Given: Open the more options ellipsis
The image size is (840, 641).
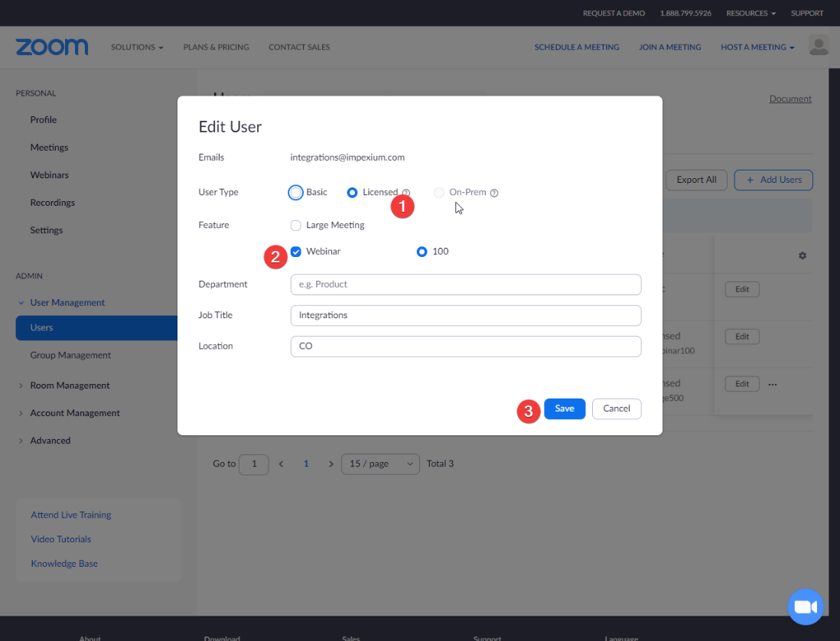Looking at the screenshot, I should [772, 384].
